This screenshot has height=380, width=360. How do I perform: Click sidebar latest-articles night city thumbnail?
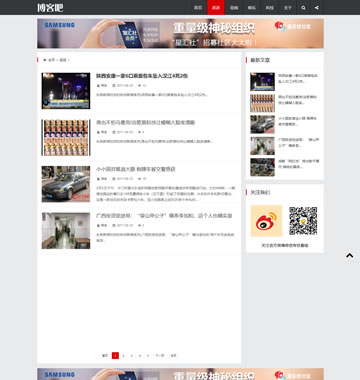263,82
